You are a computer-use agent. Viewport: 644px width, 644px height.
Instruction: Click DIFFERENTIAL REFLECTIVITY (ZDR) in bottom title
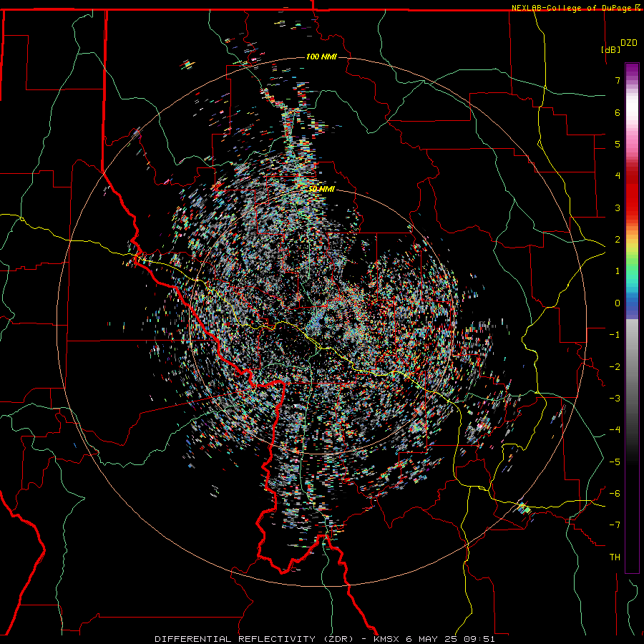pyautogui.click(x=254, y=639)
